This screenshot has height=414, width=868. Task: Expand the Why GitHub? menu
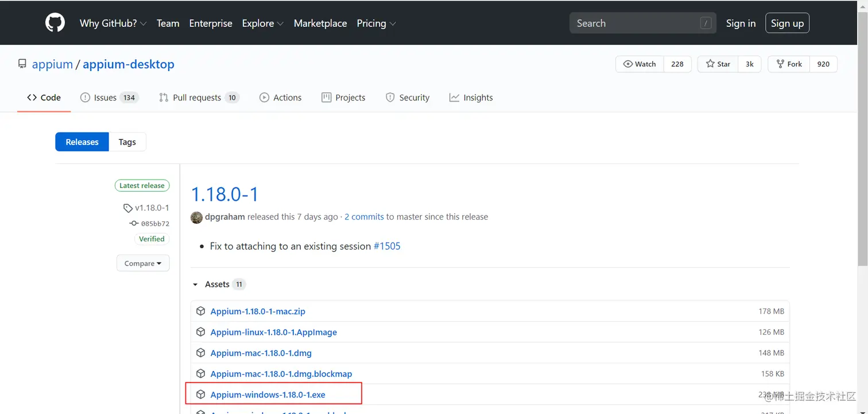(x=113, y=24)
